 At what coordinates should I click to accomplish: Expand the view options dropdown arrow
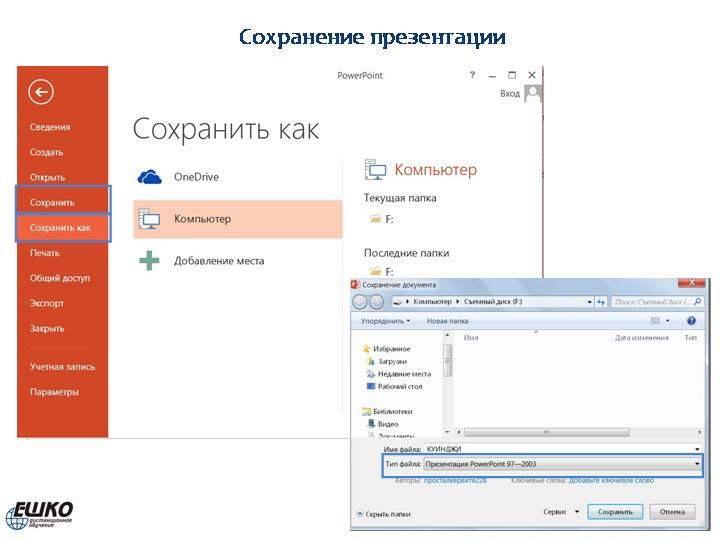click(667, 321)
